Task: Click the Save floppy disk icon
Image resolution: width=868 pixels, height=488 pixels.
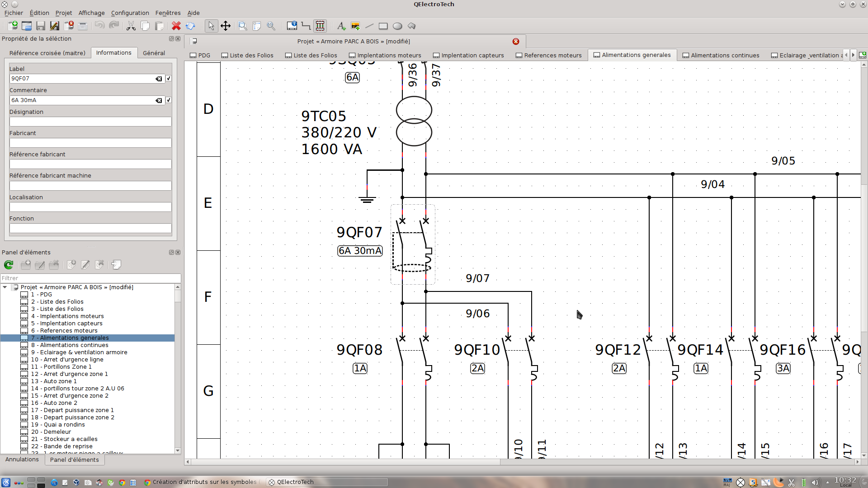Action: [41, 26]
